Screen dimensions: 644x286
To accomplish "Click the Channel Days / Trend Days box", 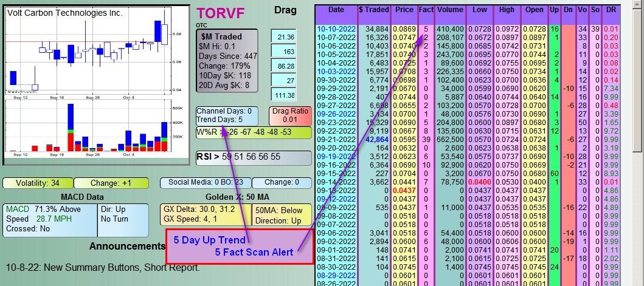I will (227, 116).
